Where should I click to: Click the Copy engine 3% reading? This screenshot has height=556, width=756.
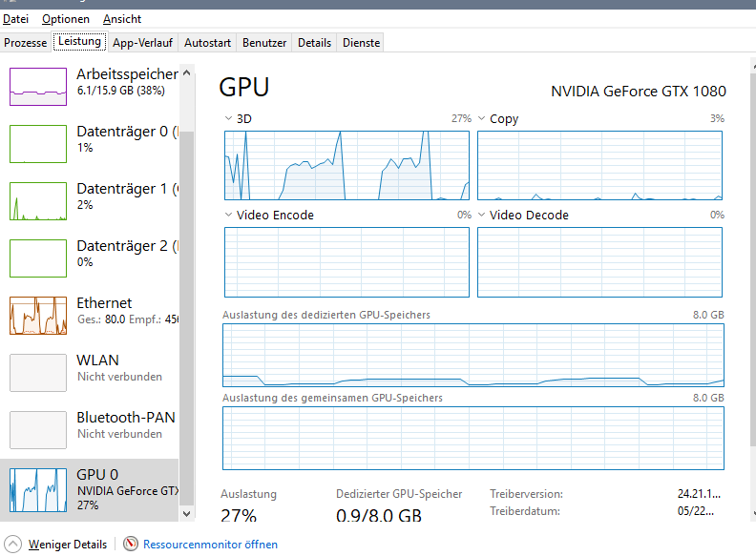717,118
